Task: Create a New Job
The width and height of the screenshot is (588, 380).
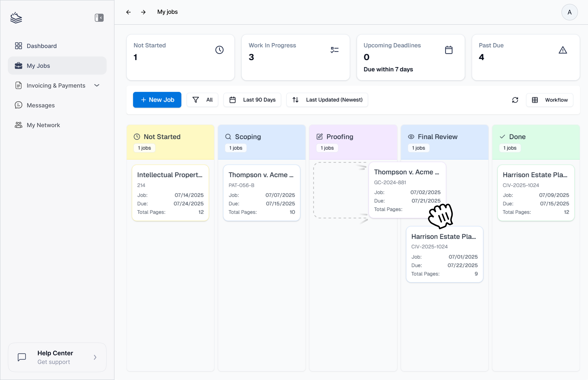Action: pyautogui.click(x=157, y=100)
